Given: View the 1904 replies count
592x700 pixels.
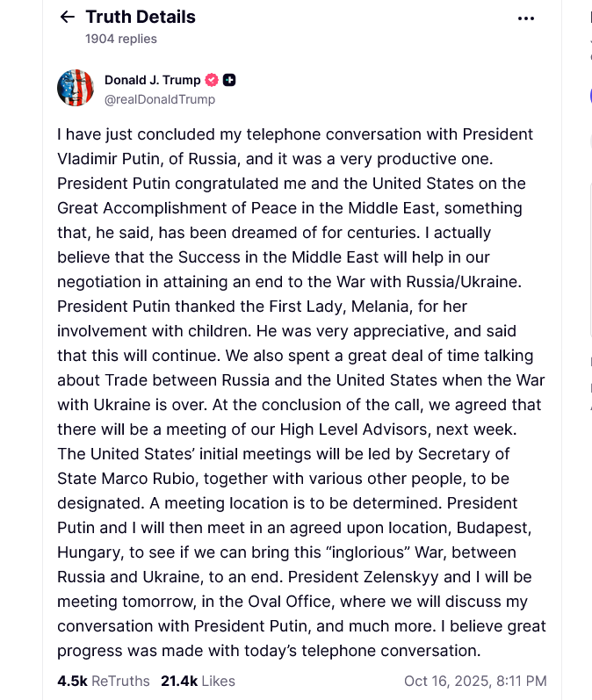Looking at the screenshot, I should pos(121,39).
